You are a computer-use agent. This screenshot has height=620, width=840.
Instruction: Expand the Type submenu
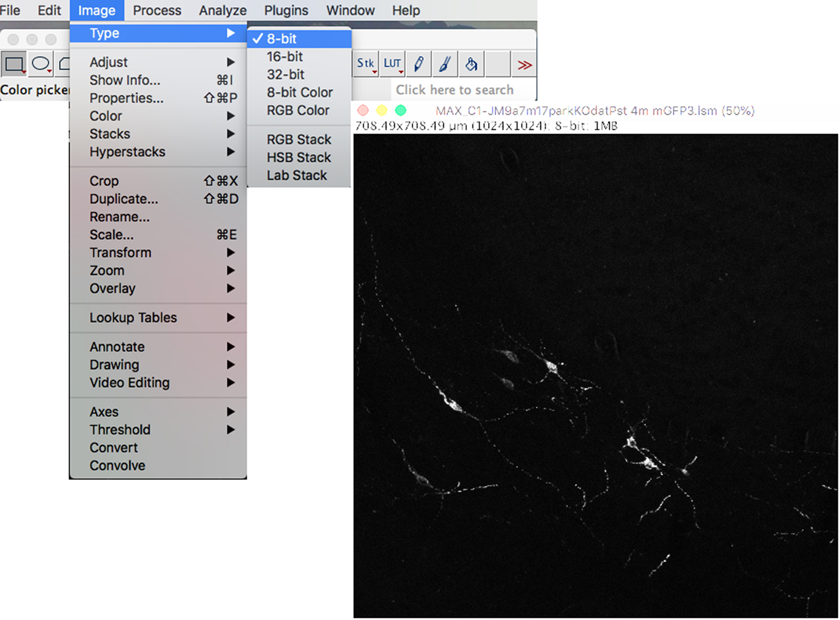tap(158, 33)
